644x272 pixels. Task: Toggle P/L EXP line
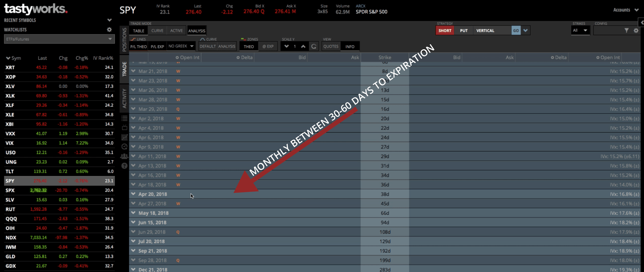(x=157, y=47)
